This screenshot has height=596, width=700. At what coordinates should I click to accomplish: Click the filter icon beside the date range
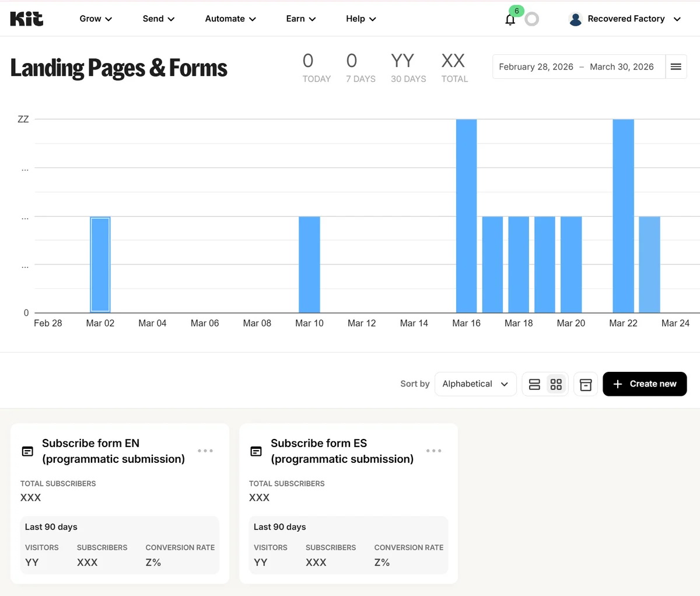(x=676, y=67)
